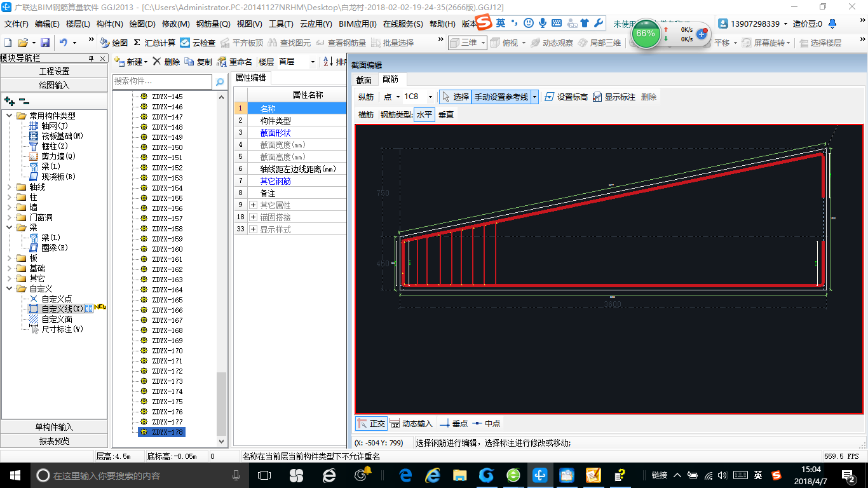Toggle 手动设置参考线 mode
The image size is (868, 488).
(501, 97)
